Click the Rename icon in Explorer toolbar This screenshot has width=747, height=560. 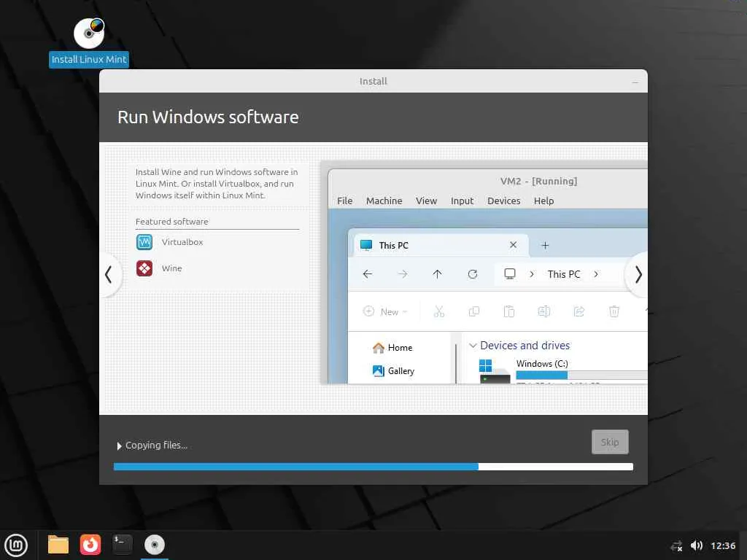tap(543, 312)
